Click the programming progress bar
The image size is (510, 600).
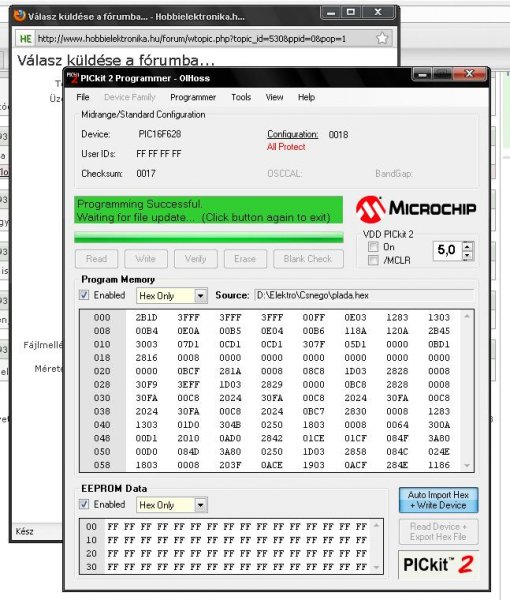[209, 237]
